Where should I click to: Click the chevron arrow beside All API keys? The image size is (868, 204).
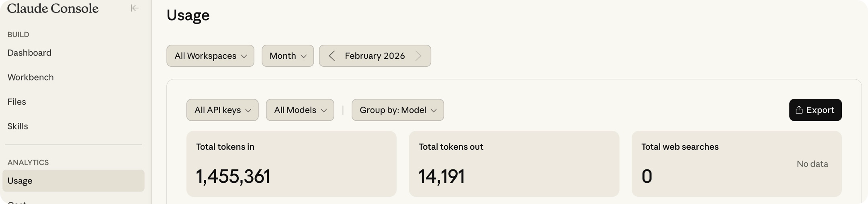pos(248,110)
